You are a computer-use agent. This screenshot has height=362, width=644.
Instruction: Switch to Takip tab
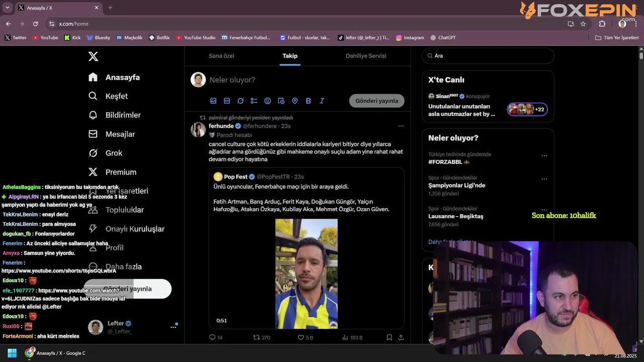[x=290, y=56]
